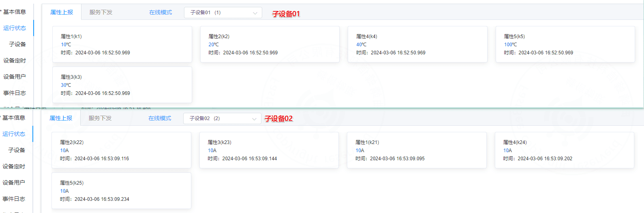Click the 10A value in 属性5(k25)
This screenshot has height=213, width=644.
(x=64, y=191)
